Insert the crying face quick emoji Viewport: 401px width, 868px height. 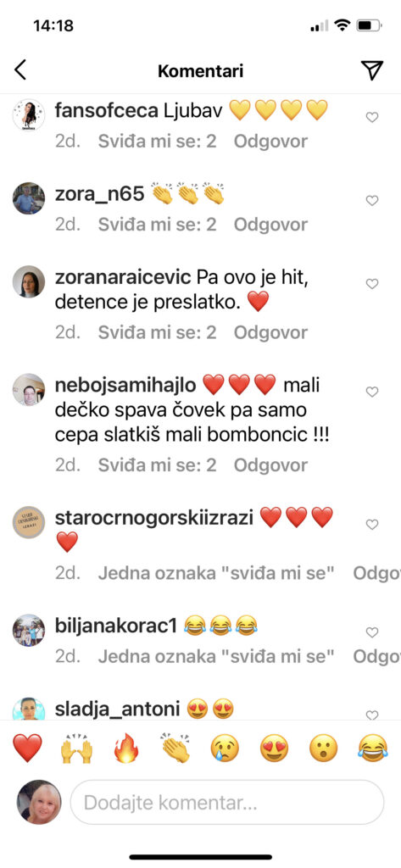pos(225,748)
